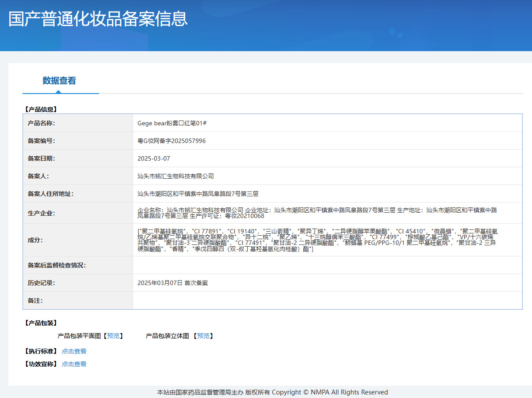The image size is (532, 398).
Task: Open the 预览 link for 产品包装立体图
Action: point(203,336)
